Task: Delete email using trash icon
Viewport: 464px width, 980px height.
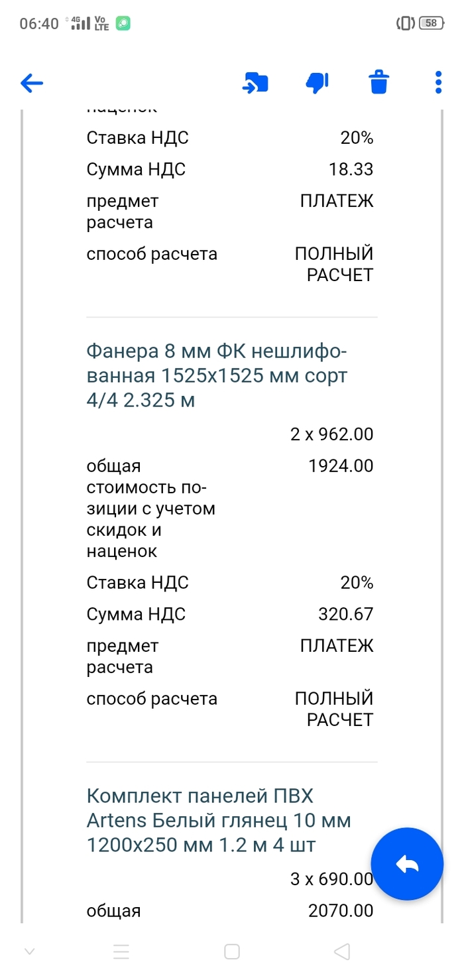Action: tap(378, 83)
